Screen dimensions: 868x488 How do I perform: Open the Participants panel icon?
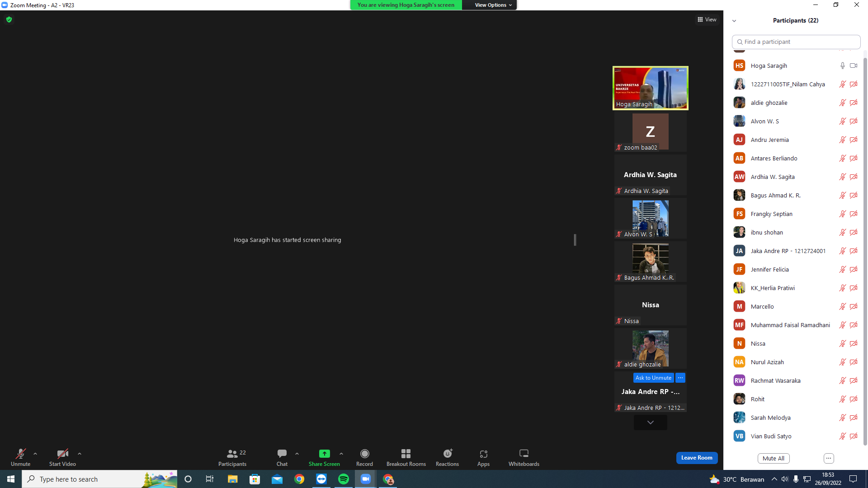coord(232,454)
